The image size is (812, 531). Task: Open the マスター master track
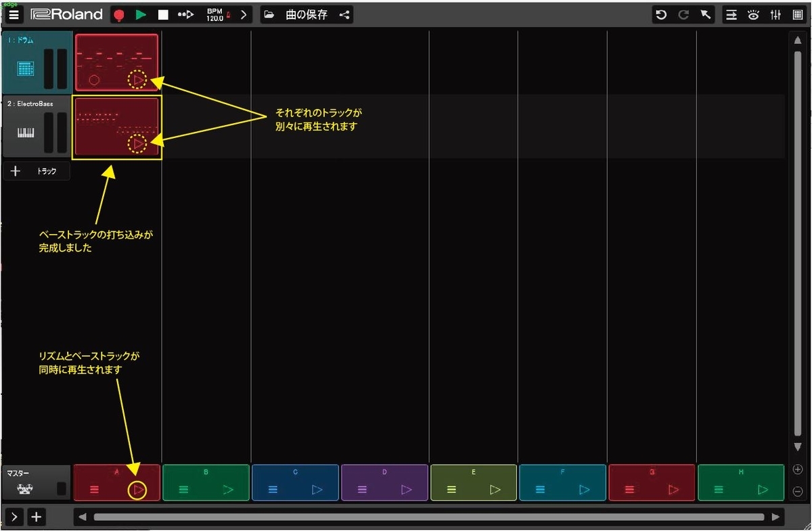pos(37,482)
